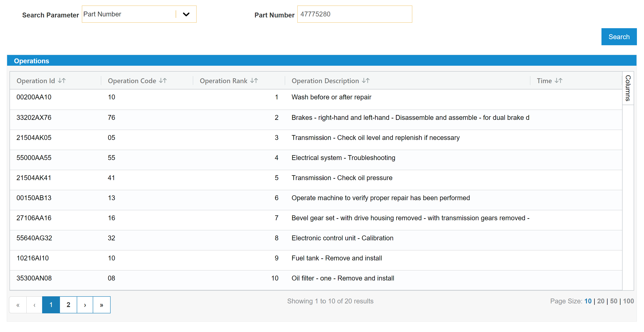Go to next page using single chevron
Viewport: 644px width, 332px height.
pos(85,305)
